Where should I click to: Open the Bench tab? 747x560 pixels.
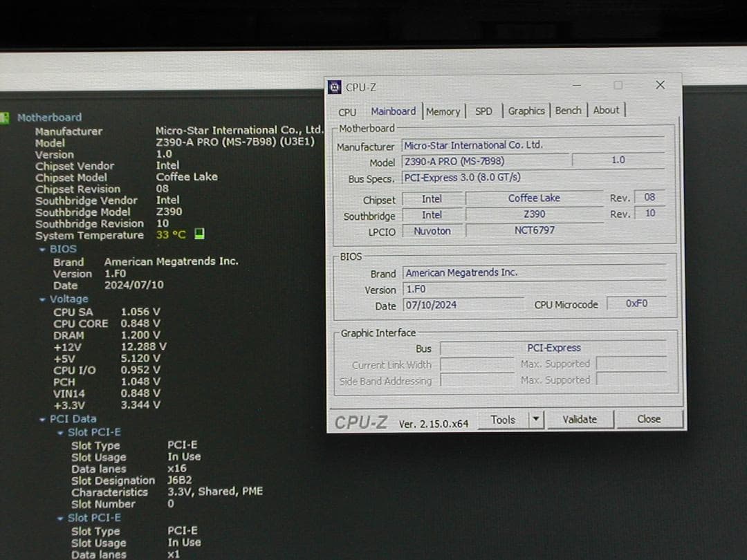click(568, 111)
